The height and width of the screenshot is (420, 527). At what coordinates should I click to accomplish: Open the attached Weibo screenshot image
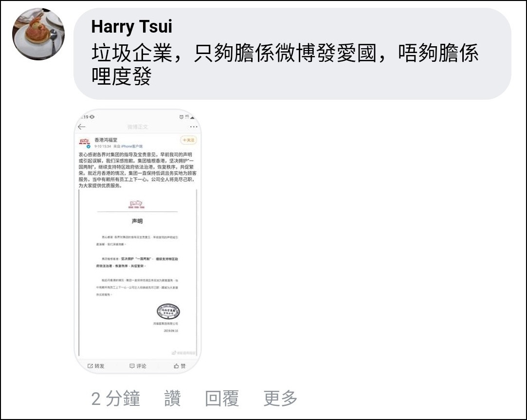(137, 241)
